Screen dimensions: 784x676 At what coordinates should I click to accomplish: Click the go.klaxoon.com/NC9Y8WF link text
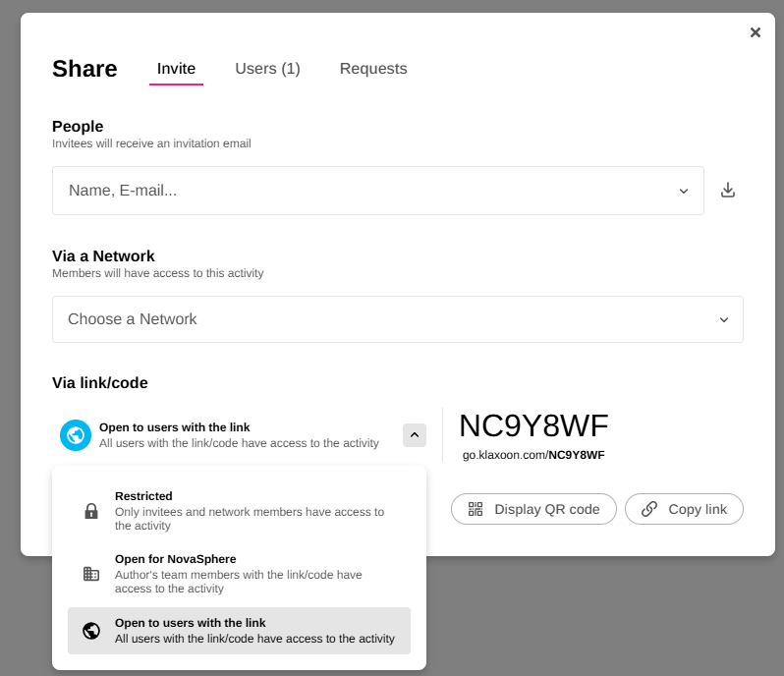[533, 455]
